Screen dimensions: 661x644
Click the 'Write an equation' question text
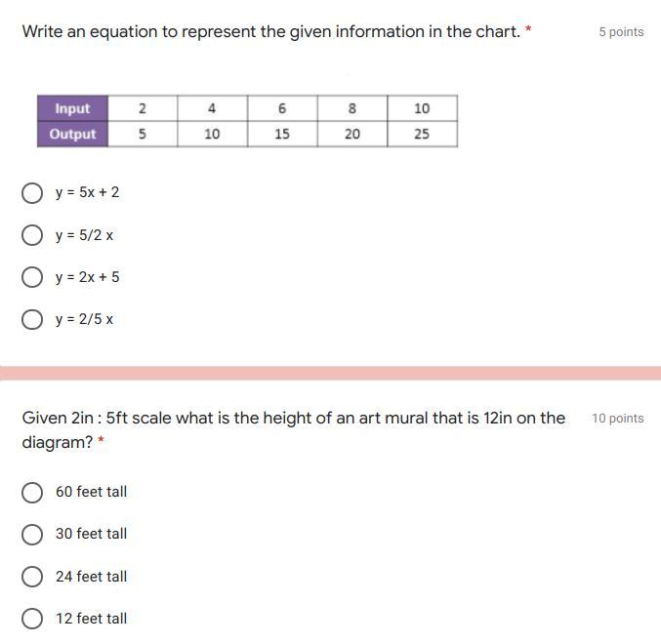270,31
